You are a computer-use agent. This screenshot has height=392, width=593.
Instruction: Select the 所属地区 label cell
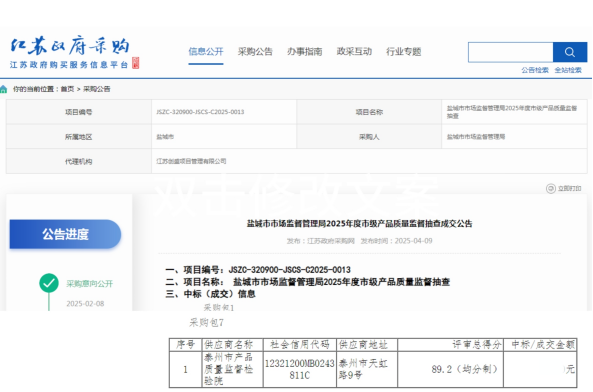click(79, 136)
